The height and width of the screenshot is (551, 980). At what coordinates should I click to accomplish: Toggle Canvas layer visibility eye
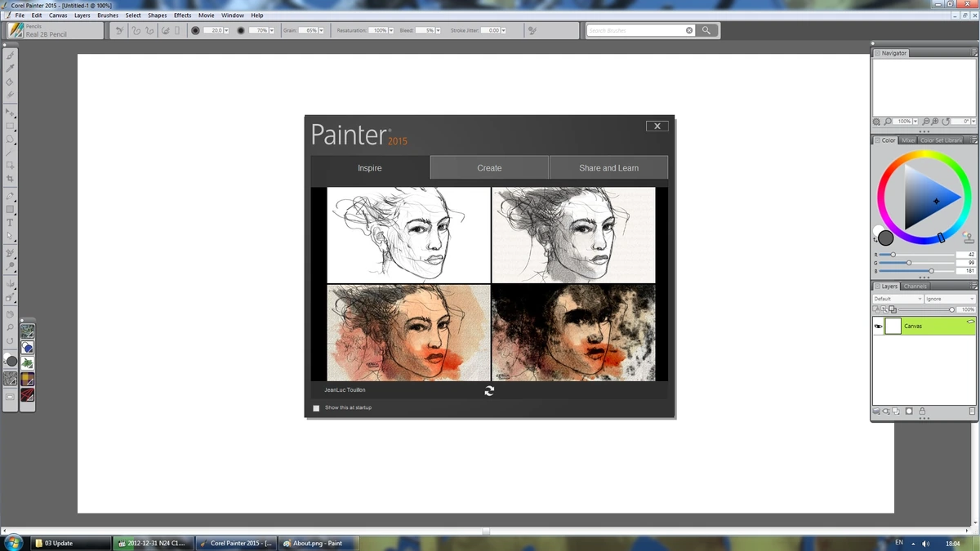879,327
